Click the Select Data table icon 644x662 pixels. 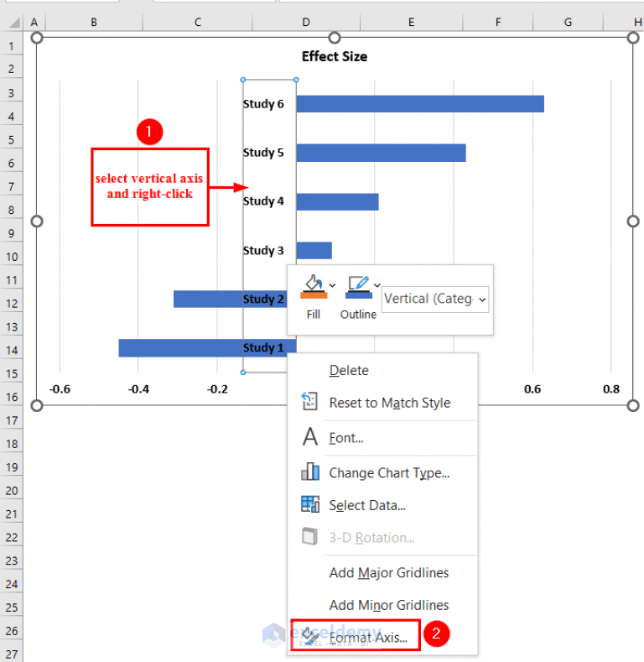[310, 504]
